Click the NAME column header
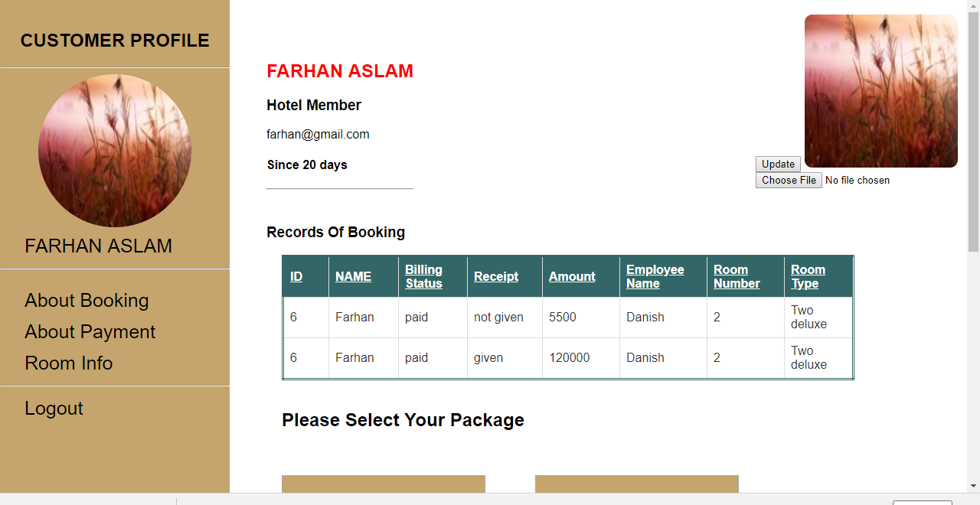The image size is (980, 505). coord(353,277)
